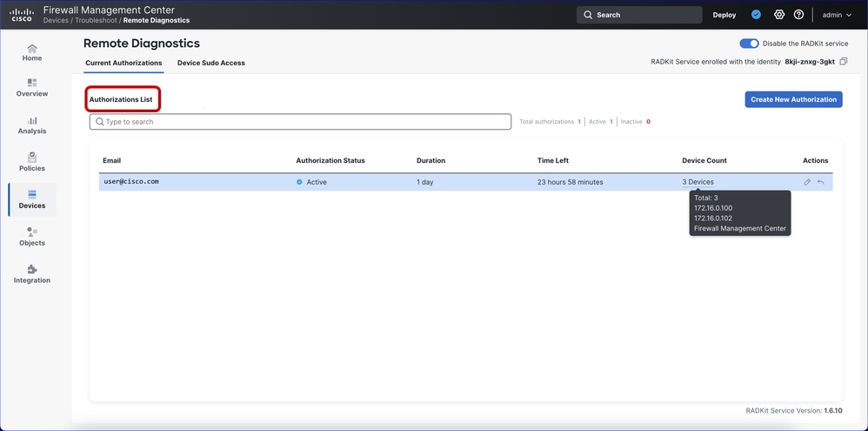Copy the RADKit identity with copy icon
The height and width of the screenshot is (431, 868).
(x=843, y=62)
